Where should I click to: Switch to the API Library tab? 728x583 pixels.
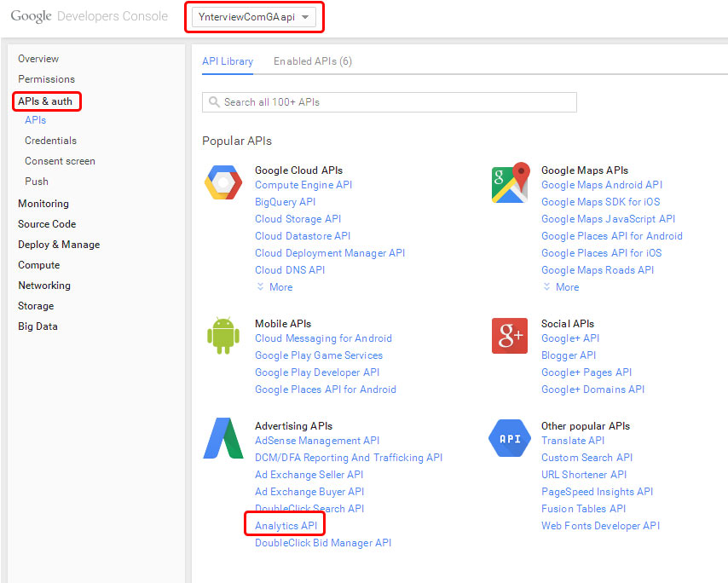(228, 61)
